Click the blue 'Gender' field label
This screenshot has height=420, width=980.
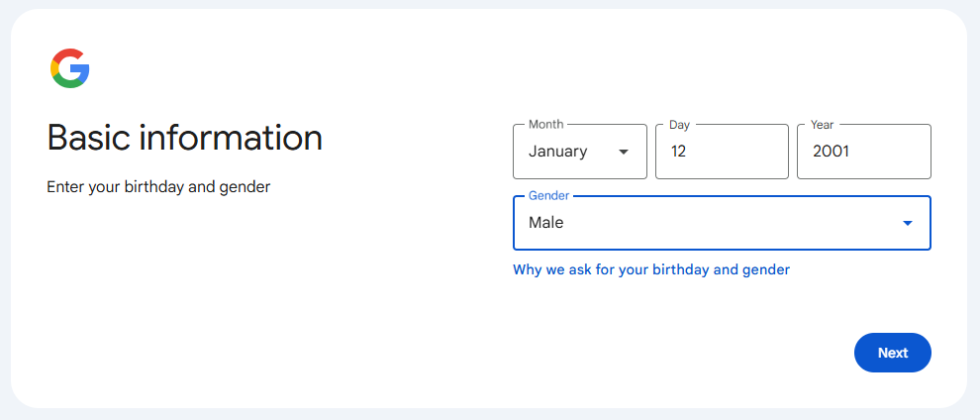tap(548, 196)
